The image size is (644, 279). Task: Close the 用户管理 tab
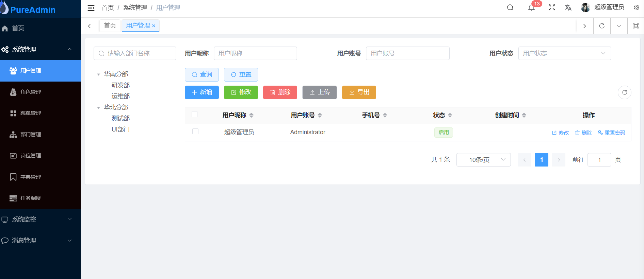click(x=154, y=26)
